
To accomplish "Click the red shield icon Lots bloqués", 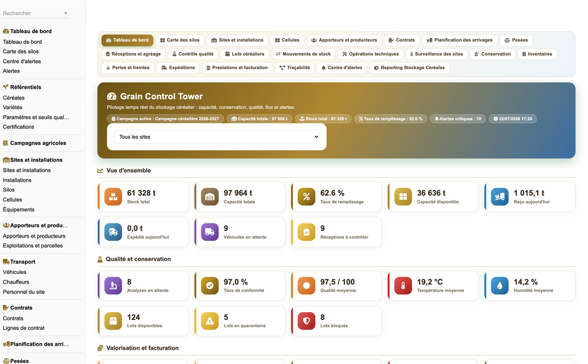I will pyautogui.click(x=306, y=321).
